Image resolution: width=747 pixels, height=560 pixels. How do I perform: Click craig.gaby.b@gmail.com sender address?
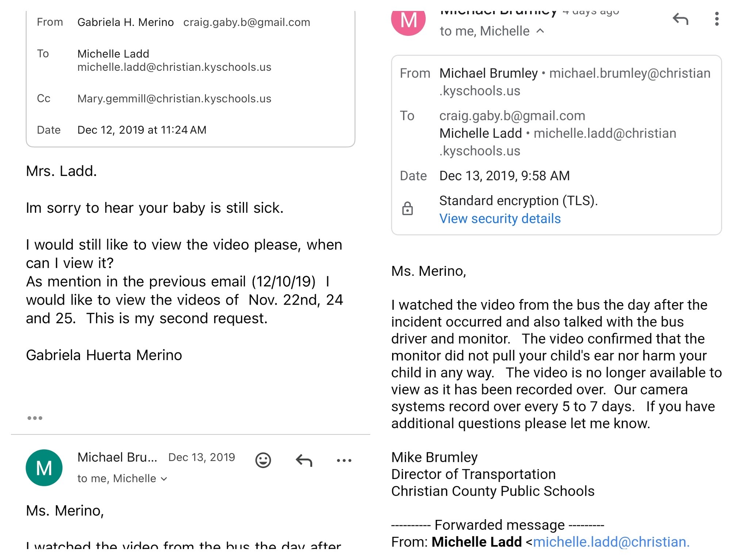(246, 22)
